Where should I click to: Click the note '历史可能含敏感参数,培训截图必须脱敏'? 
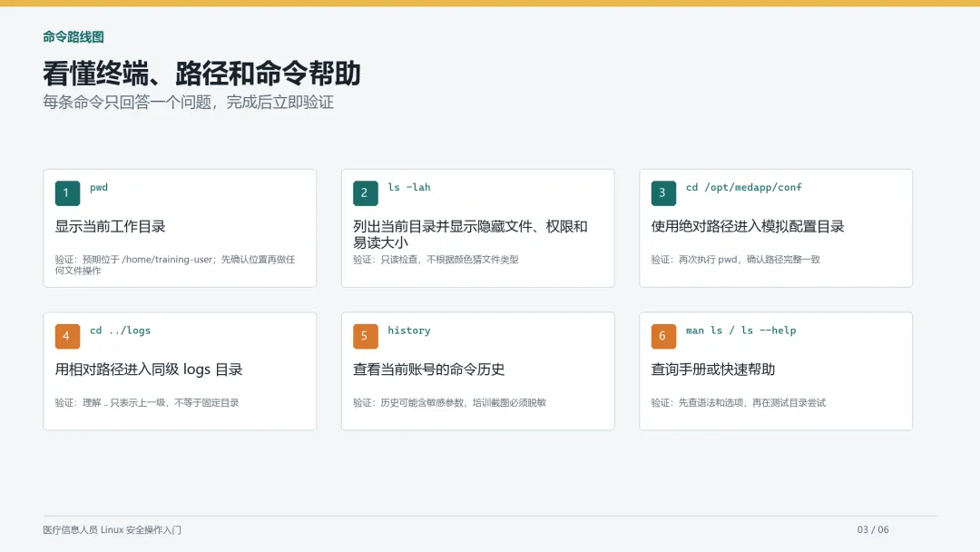click(x=449, y=402)
